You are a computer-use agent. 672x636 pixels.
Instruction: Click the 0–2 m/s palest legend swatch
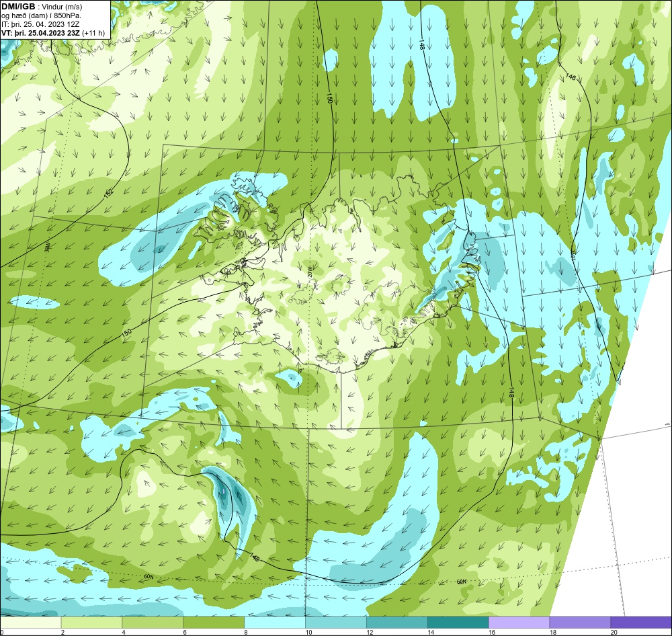[30, 622]
